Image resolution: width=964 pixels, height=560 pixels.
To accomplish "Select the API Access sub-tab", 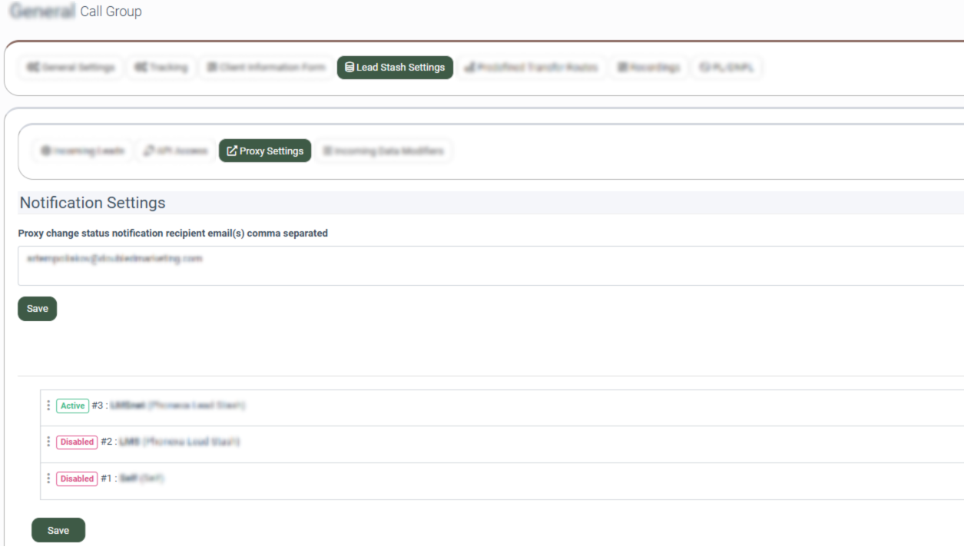I will click(x=176, y=151).
